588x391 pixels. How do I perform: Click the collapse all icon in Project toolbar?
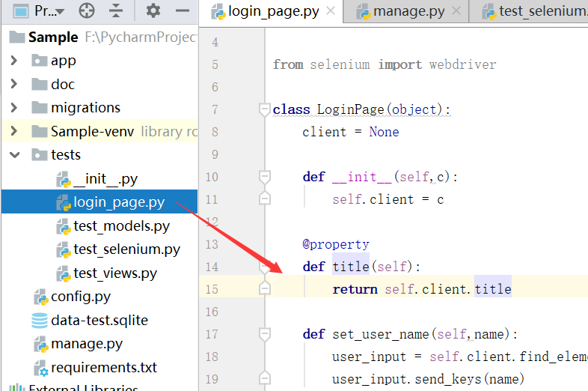point(116,10)
